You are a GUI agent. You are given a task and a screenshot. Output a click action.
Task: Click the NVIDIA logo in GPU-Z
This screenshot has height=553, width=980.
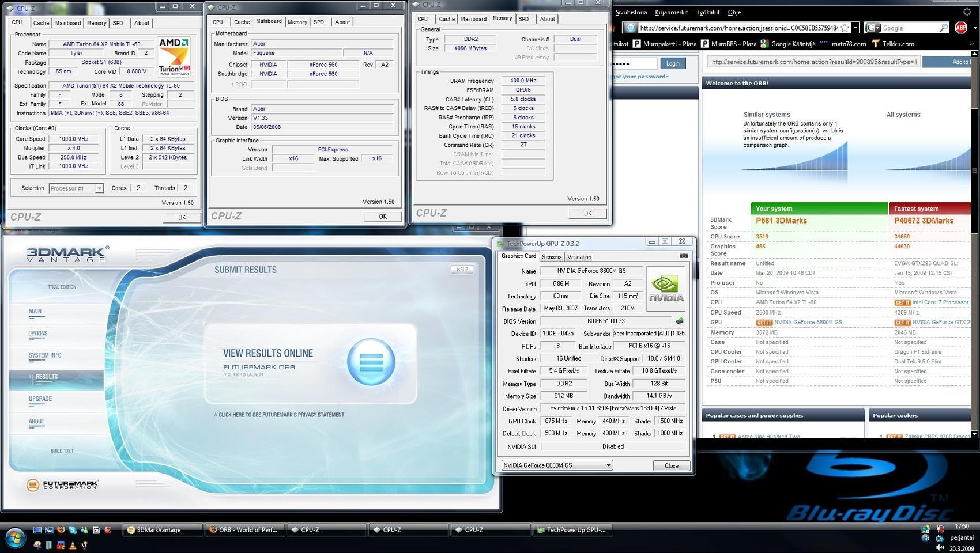[666, 289]
